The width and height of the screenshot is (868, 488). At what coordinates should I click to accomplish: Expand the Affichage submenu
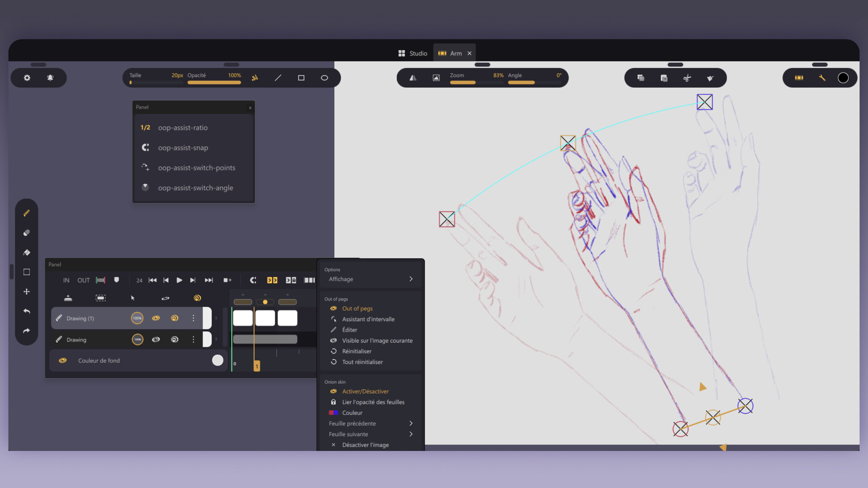pyautogui.click(x=371, y=279)
